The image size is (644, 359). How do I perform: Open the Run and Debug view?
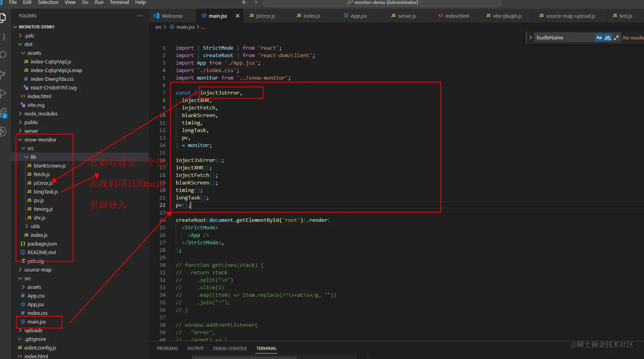pos(3,93)
